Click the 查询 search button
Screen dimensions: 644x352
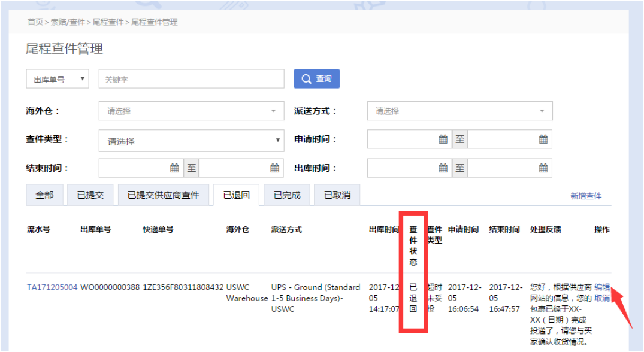click(x=317, y=79)
